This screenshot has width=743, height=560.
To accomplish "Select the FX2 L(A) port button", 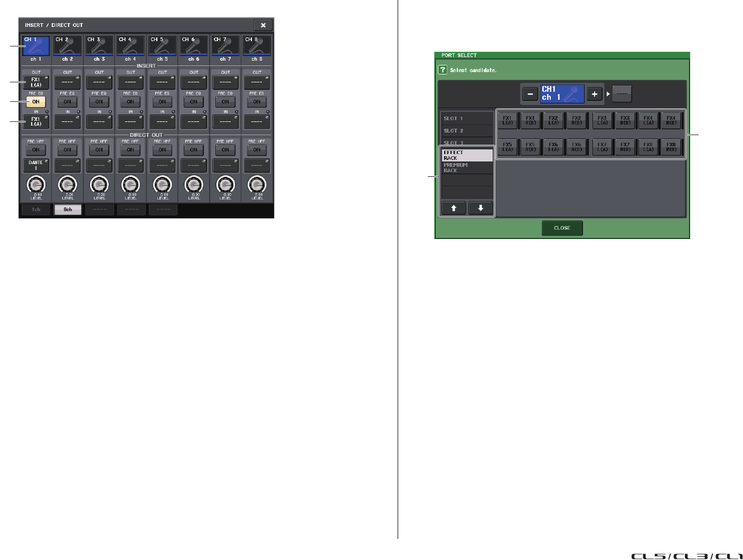I will pos(553,121).
